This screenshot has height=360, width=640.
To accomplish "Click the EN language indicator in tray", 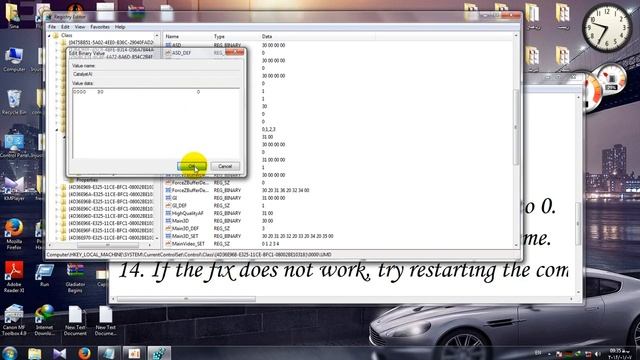I will 538,353.
